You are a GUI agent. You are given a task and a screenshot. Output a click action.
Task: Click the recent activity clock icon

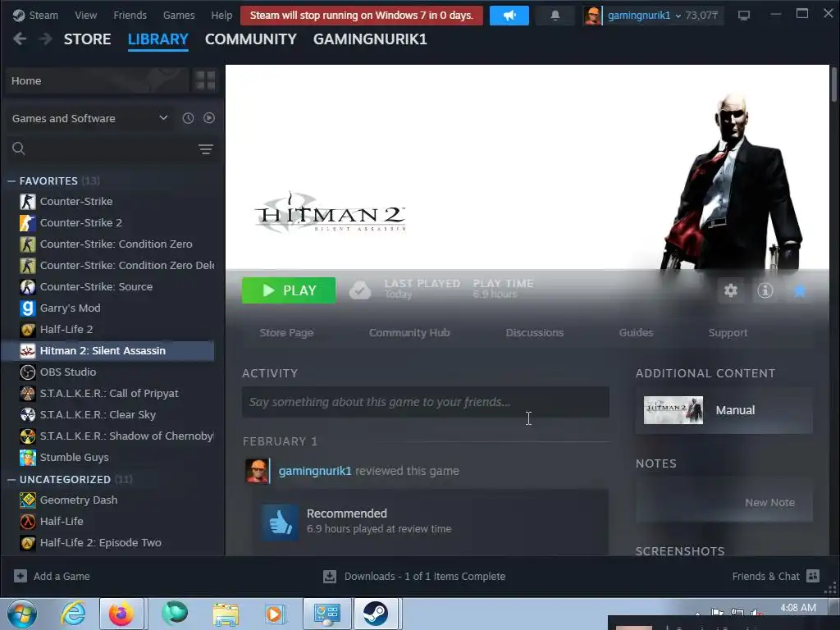click(x=188, y=118)
